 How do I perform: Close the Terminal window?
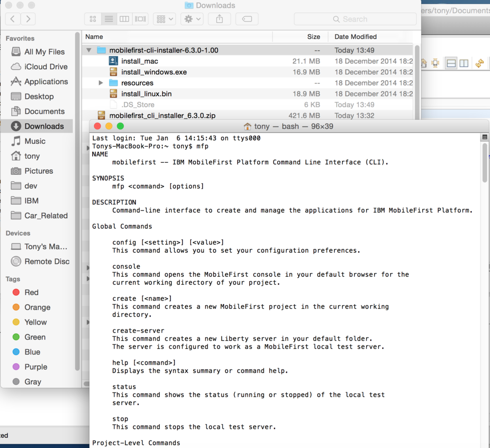(x=97, y=126)
